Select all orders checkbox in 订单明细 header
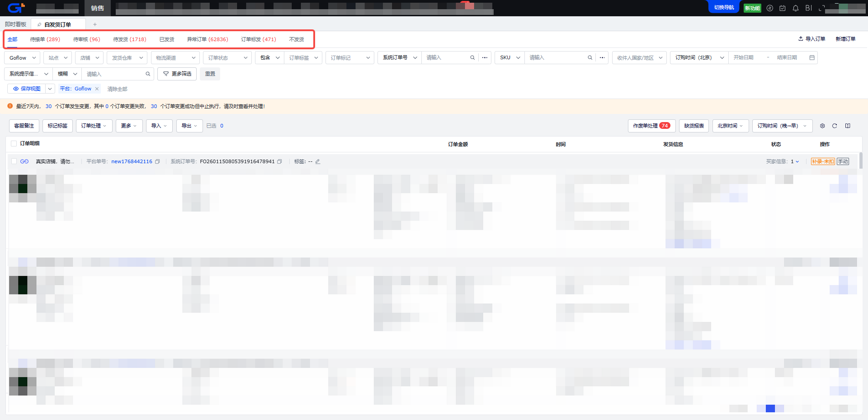This screenshot has height=420, width=868. pyautogui.click(x=14, y=144)
